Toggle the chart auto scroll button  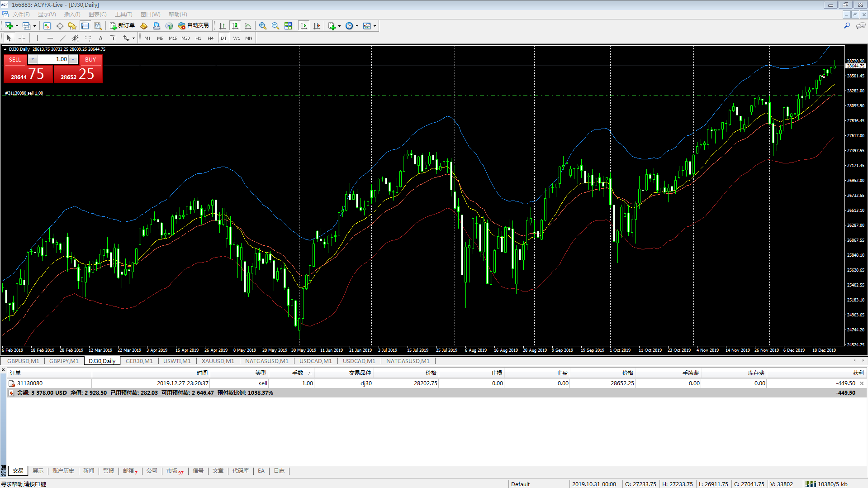point(304,26)
